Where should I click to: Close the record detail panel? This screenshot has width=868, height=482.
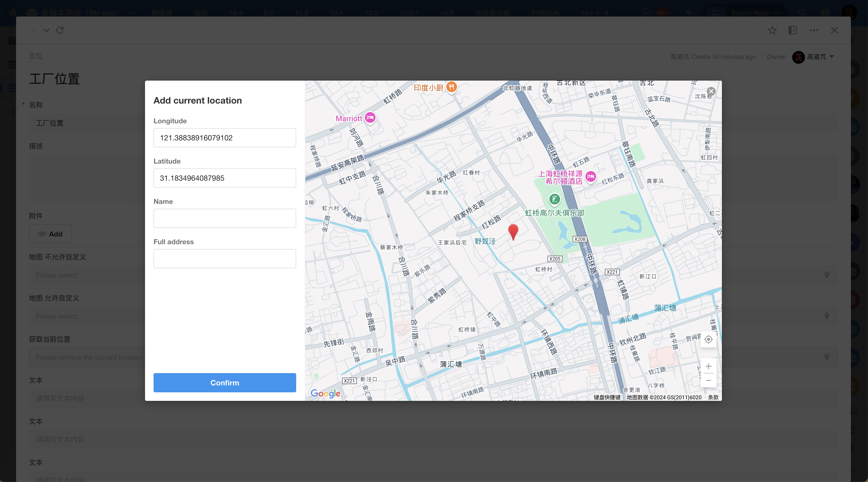tap(834, 30)
